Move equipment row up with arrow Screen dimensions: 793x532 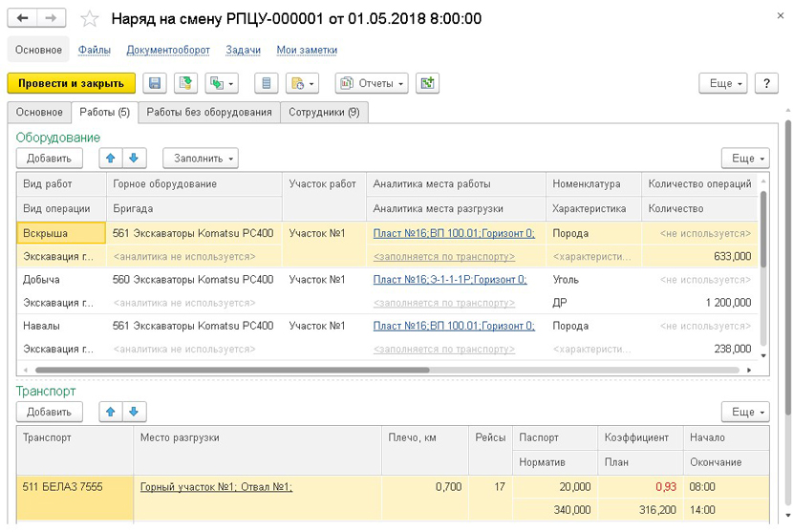(113, 158)
